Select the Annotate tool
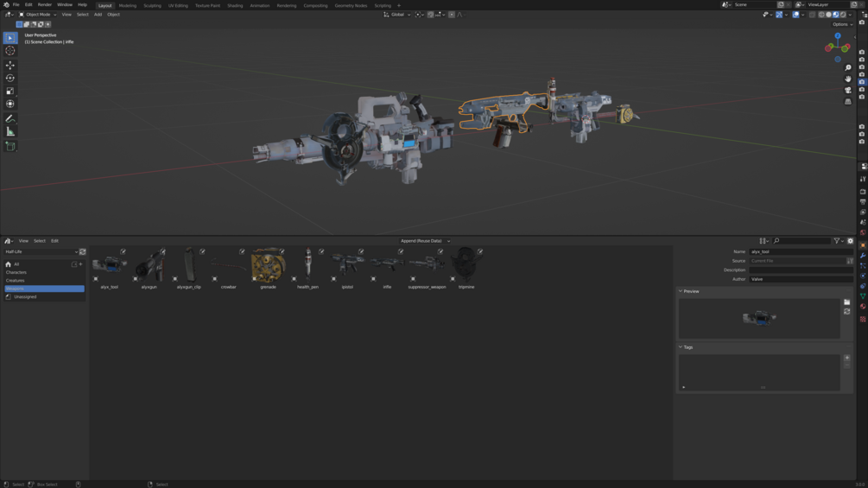The height and width of the screenshot is (488, 868). 10,119
